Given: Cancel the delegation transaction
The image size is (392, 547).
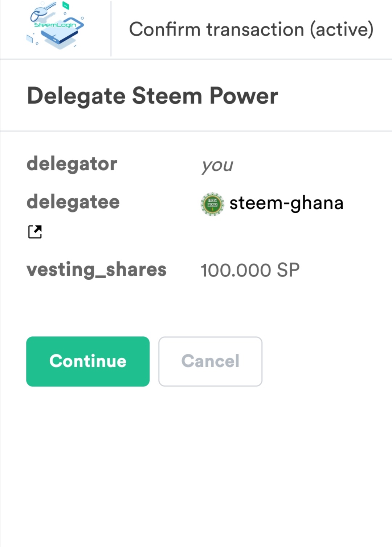Looking at the screenshot, I should (210, 361).
